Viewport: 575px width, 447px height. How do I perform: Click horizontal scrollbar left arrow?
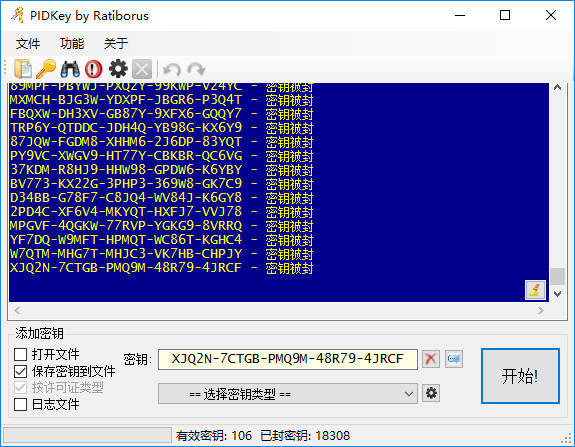(x=17, y=311)
